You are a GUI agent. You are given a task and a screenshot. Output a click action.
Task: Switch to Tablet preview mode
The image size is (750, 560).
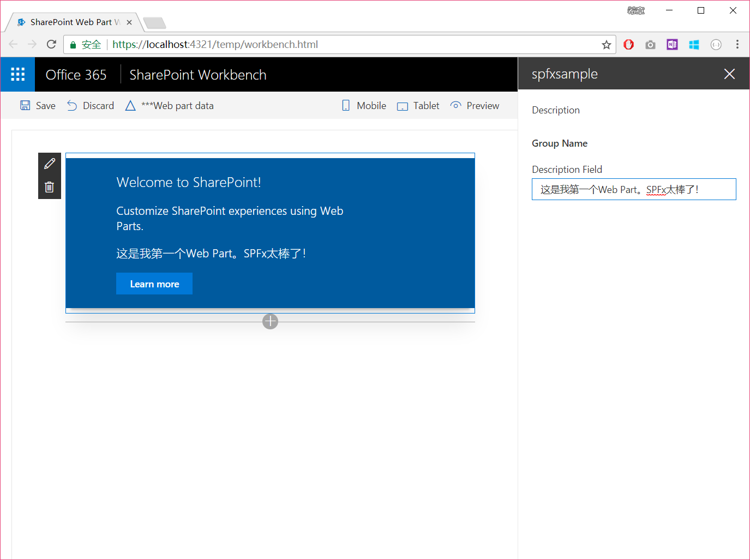[418, 105]
